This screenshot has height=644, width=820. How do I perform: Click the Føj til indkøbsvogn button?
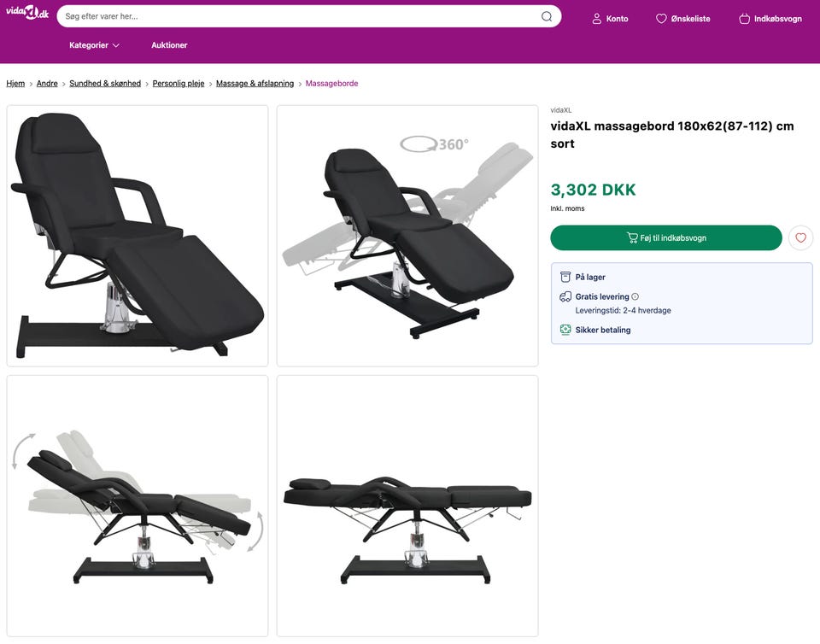coord(665,238)
